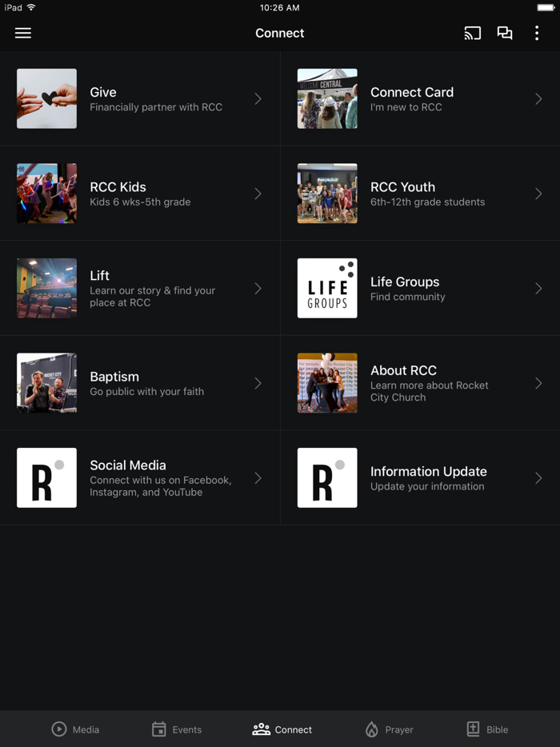The height and width of the screenshot is (747, 560).
Task: Open the Social Media title link
Action: tap(128, 465)
